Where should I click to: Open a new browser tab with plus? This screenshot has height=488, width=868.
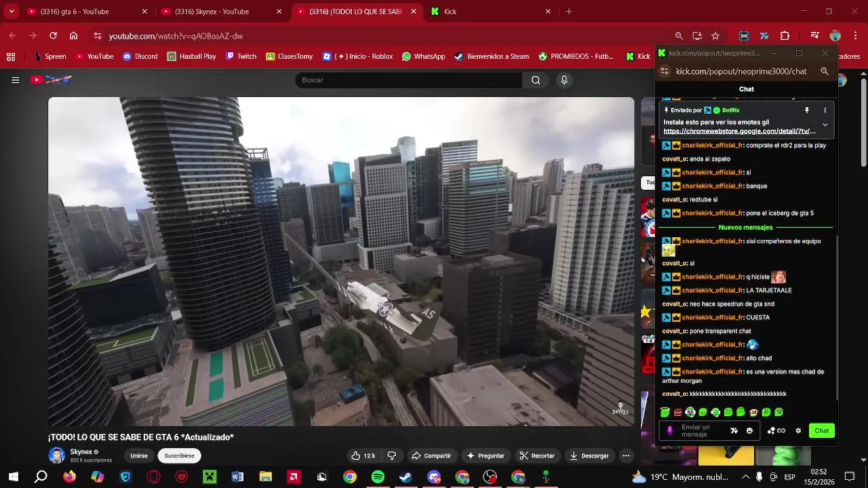click(568, 12)
